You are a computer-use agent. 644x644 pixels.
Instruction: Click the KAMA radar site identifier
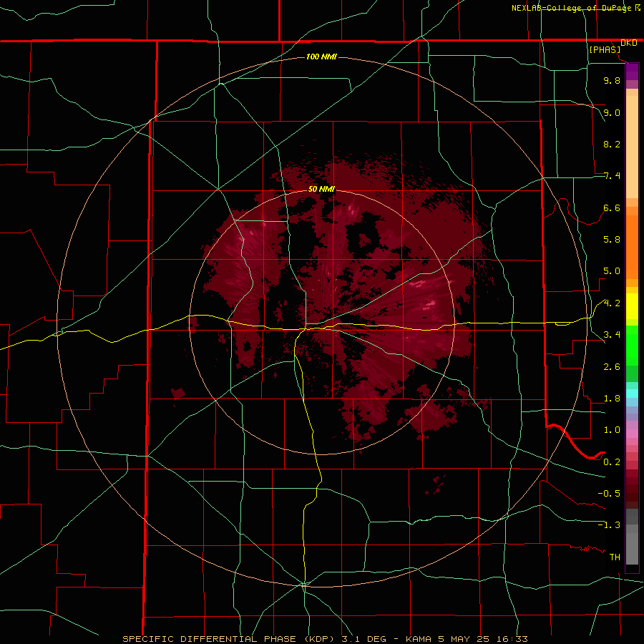[x=419, y=639]
